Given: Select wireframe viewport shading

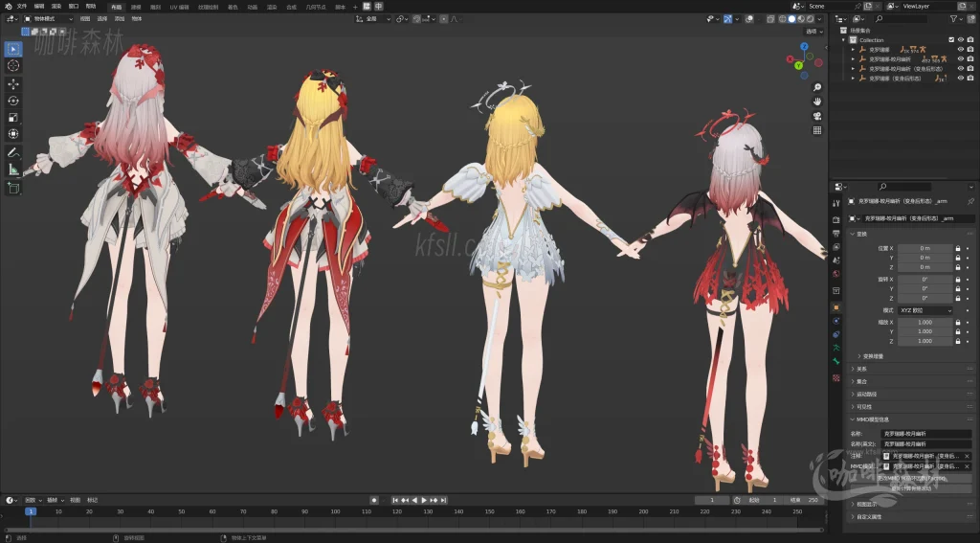Looking at the screenshot, I should point(783,19).
